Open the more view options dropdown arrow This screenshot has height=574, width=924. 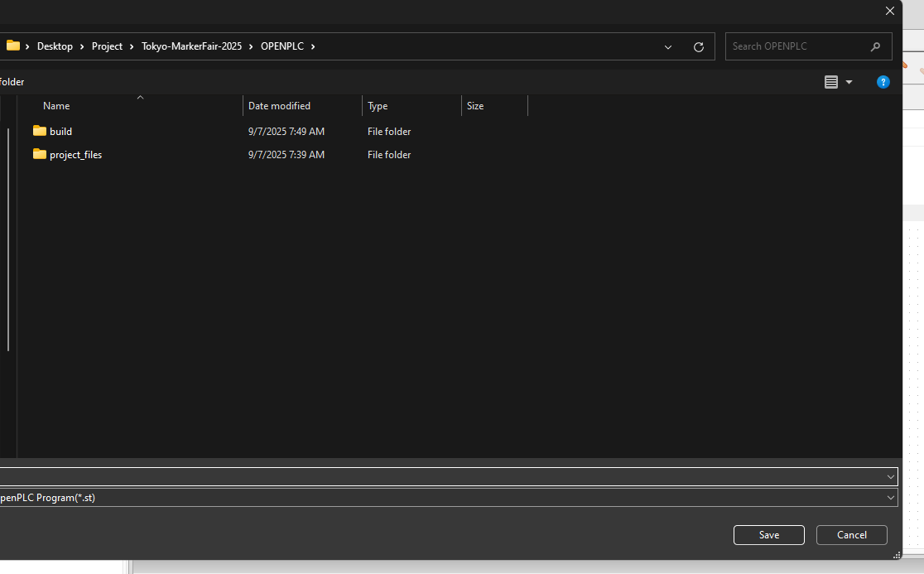pyautogui.click(x=849, y=82)
